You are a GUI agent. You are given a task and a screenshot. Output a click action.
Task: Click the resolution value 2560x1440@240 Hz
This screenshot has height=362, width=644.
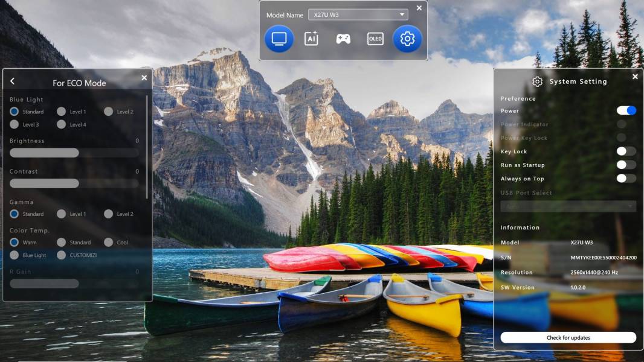pyautogui.click(x=594, y=272)
